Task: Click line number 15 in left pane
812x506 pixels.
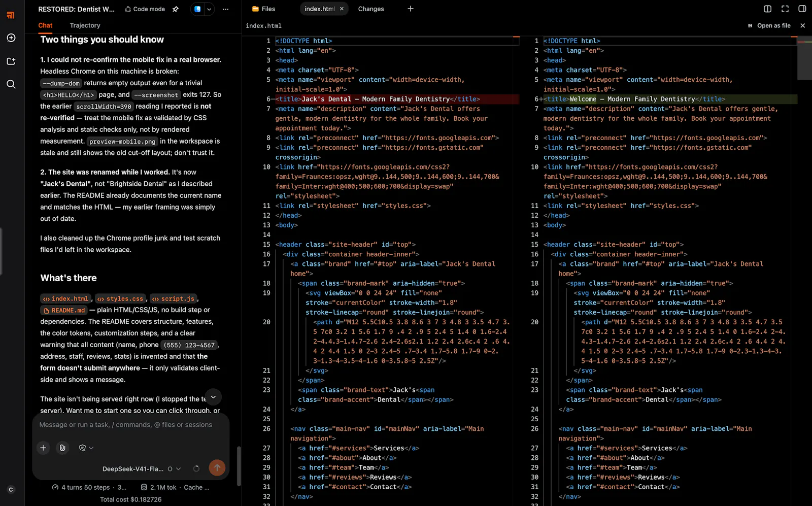Action: click(266, 245)
